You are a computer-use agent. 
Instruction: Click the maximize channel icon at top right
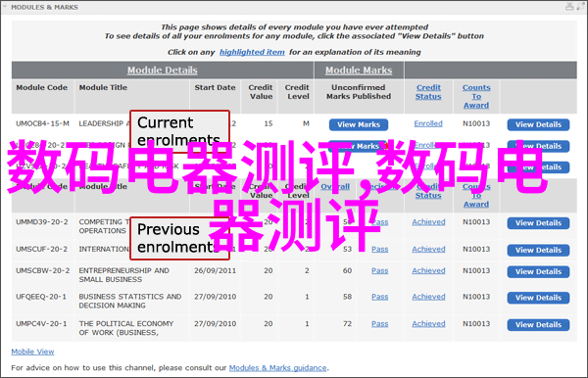pyautogui.click(x=580, y=7)
